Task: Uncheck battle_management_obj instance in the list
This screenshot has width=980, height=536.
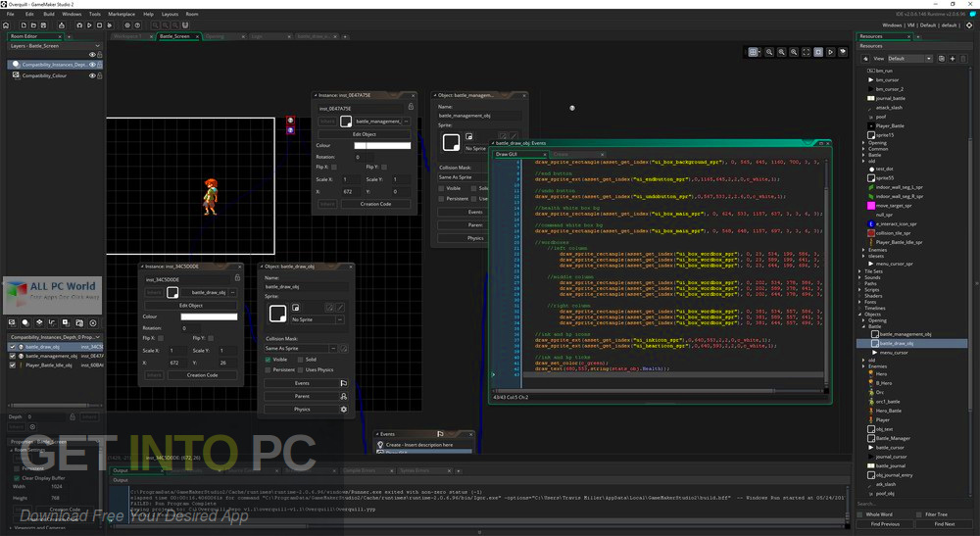Action: click(x=12, y=356)
